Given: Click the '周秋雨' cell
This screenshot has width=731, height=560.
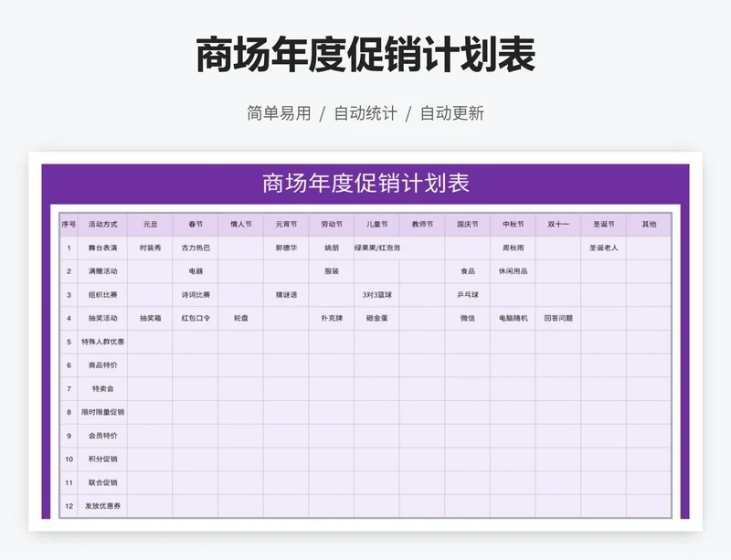Looking at the screenshot, I should pos(513,248).
